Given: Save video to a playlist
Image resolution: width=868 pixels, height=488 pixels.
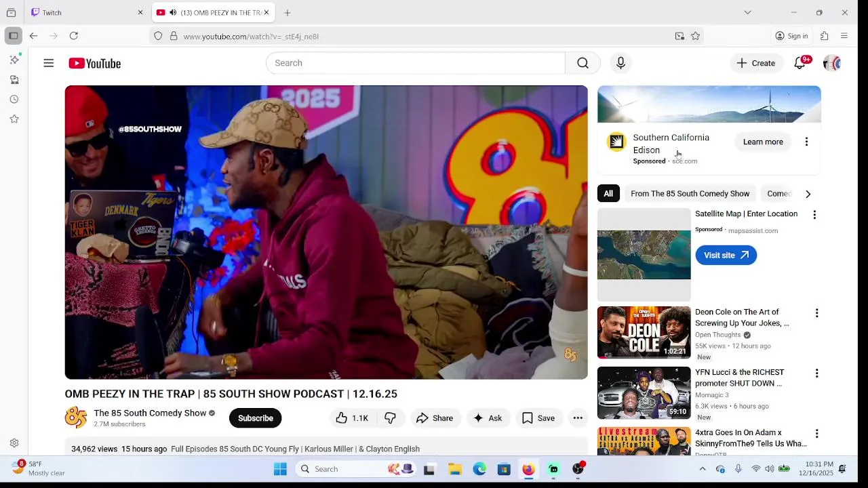Looking at the screenshot, I should coord(538,418).
